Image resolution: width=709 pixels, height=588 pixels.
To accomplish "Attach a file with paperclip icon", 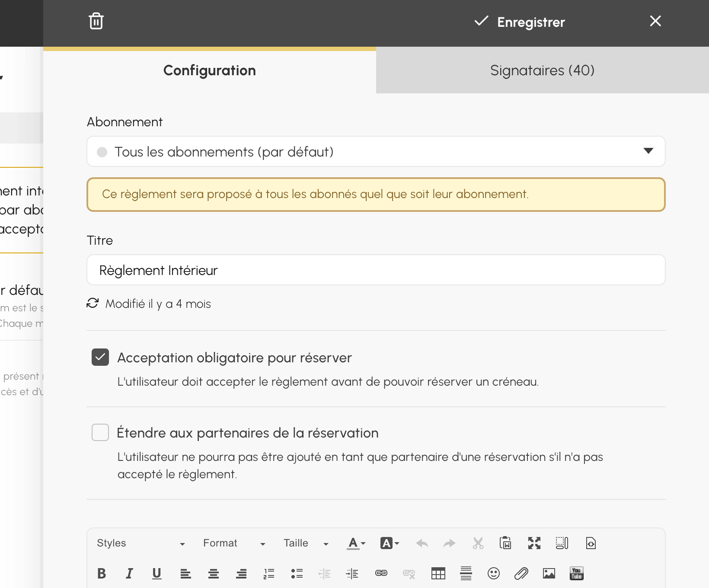I will 521,573.
